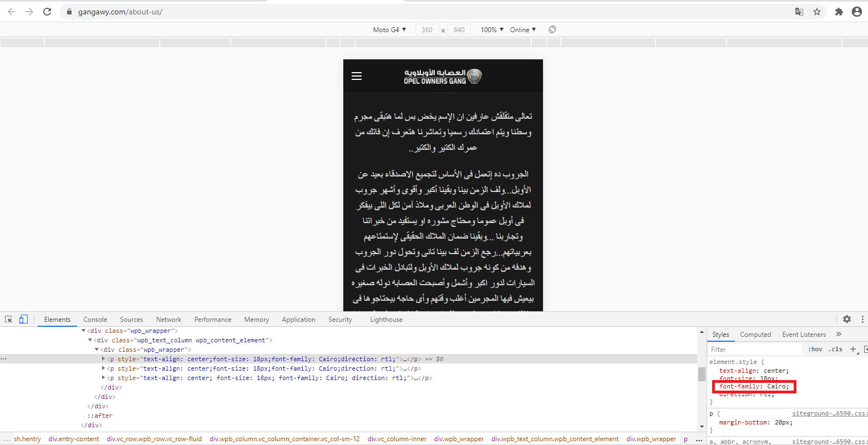Open the Network tab
Viewport: 868px width, 445px height.
coord(169,320)
